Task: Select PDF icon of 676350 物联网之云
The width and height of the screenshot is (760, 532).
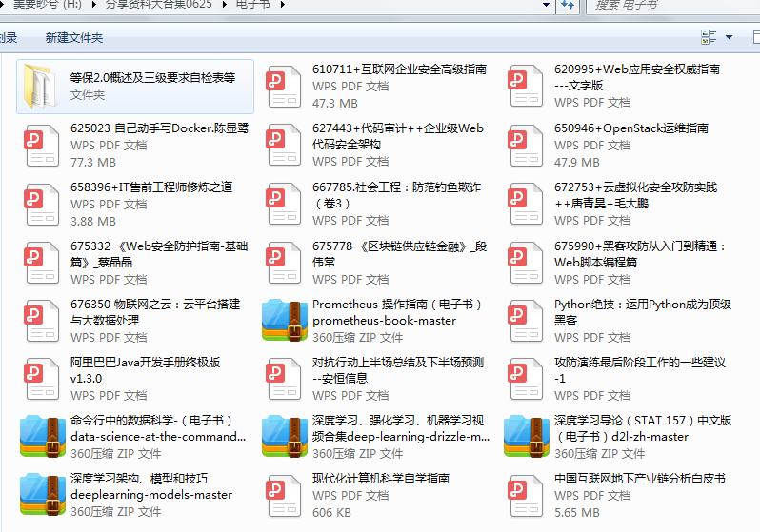Action: [x=42, y=321]
